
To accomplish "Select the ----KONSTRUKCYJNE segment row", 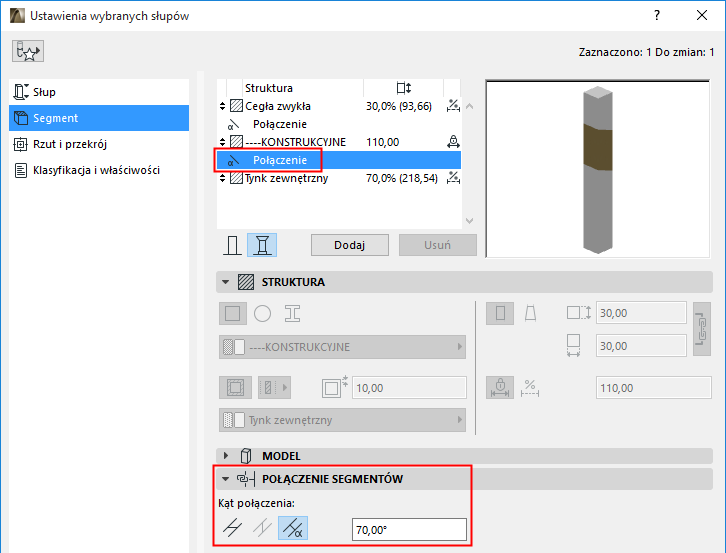I will pyautogui.click(x=338, y=142).
